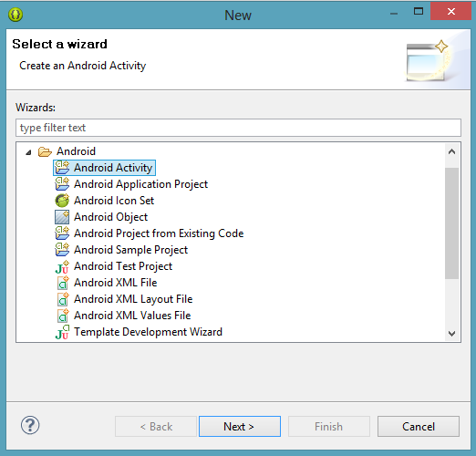
Task: Select Android XML Layout File label
Action: point(133,299)
